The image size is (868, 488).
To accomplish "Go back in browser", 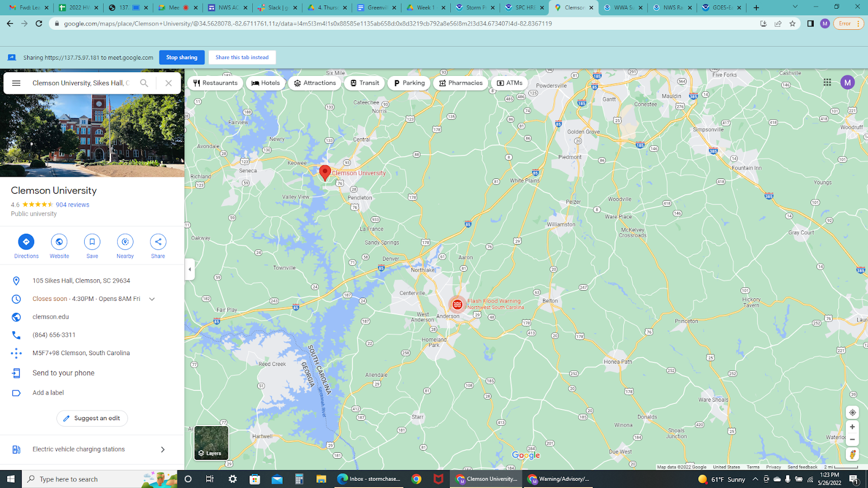I will [10, 24].
